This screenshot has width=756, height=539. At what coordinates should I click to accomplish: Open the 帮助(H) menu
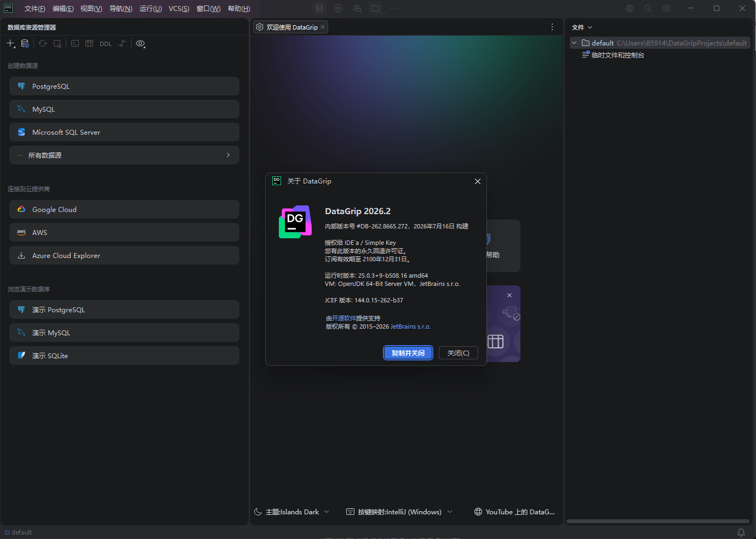[239, 9]
